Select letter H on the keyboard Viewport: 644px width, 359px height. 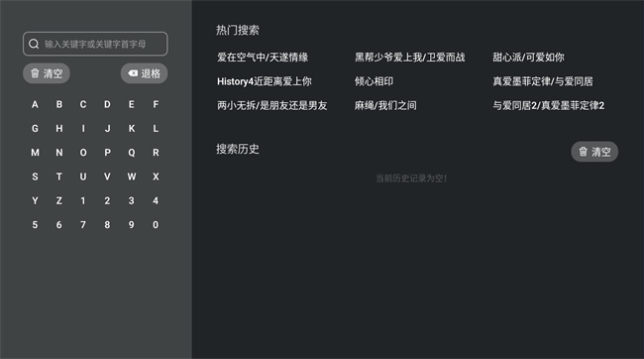(59, 129)
